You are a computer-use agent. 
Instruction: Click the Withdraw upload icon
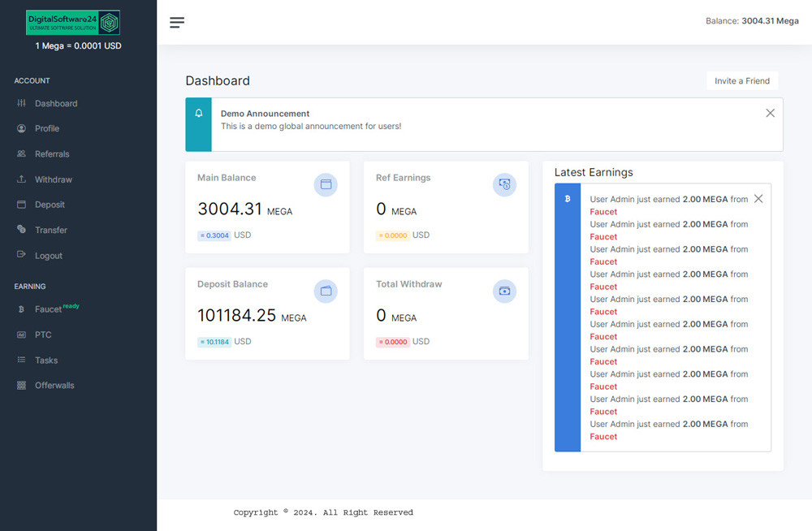pyautogui.click(x=21, y=179)
